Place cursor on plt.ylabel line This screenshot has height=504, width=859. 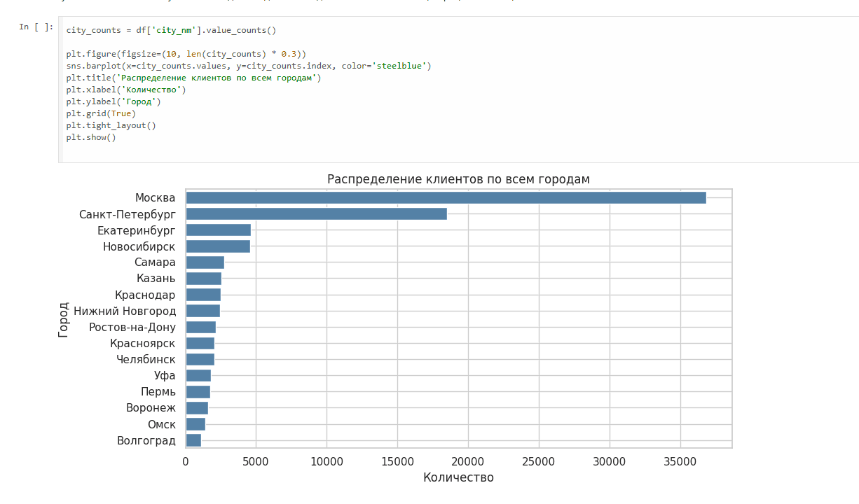point(114,101)
